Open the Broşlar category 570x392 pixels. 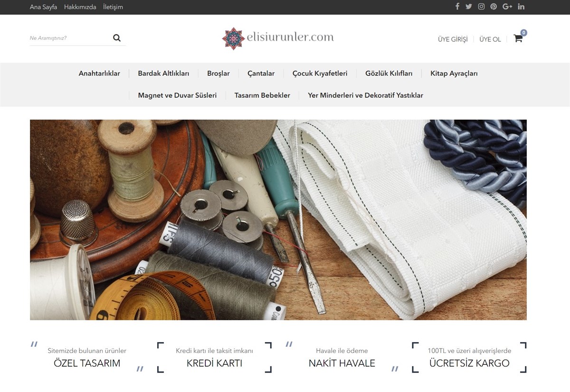218,74
